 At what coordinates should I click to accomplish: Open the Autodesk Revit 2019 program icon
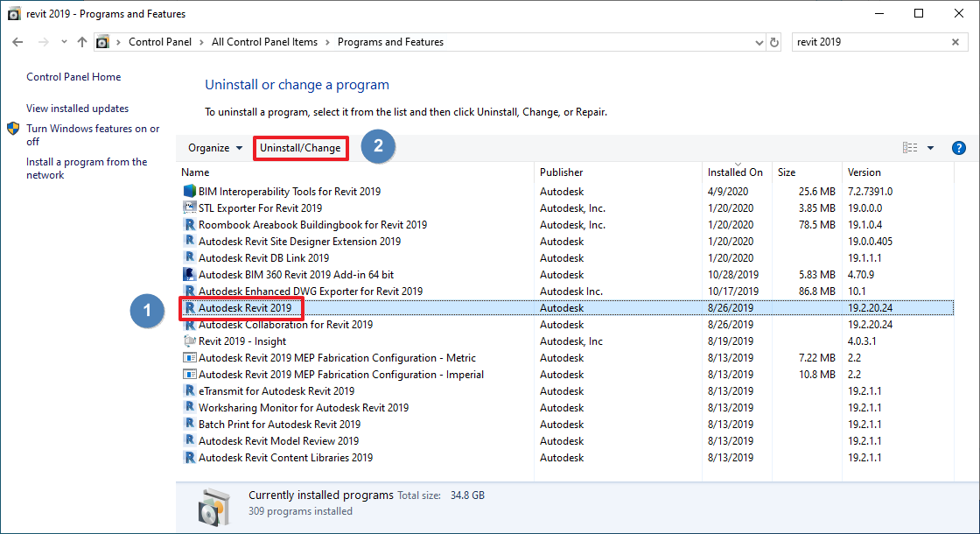click(x=189, y=307)
